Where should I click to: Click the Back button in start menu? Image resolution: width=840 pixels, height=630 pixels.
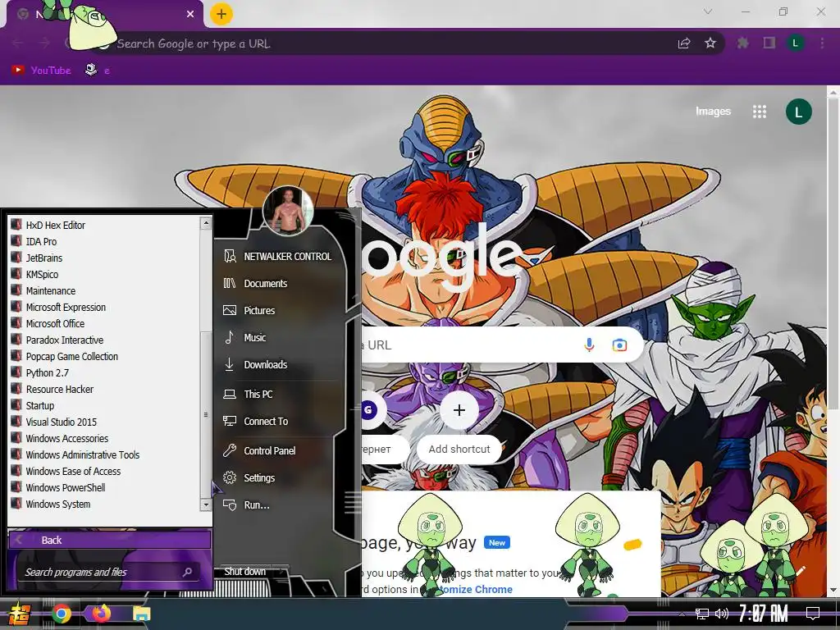(x=110, y=540)
